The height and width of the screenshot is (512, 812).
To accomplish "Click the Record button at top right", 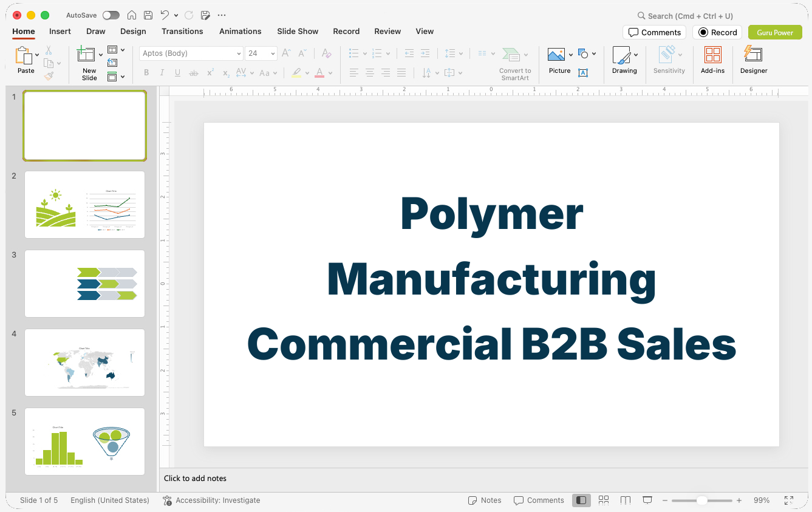I will point(717,32).
